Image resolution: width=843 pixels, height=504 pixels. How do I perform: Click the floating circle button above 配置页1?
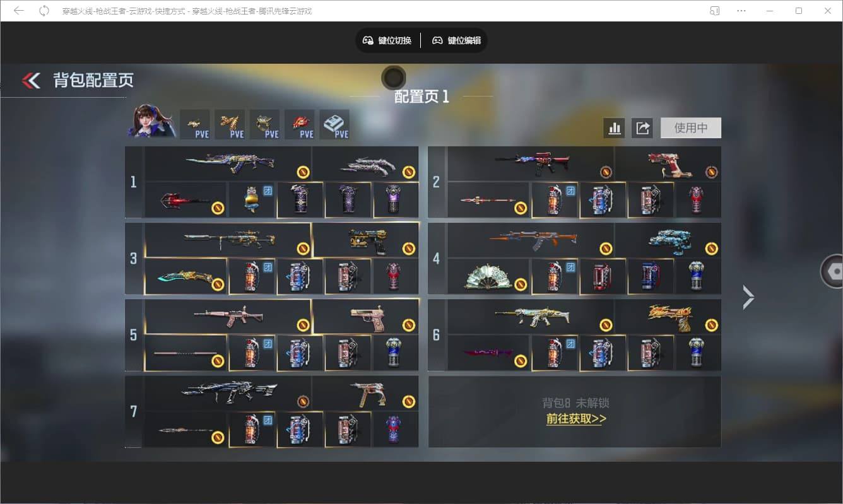pyautogui.click(x=394, y=78)
